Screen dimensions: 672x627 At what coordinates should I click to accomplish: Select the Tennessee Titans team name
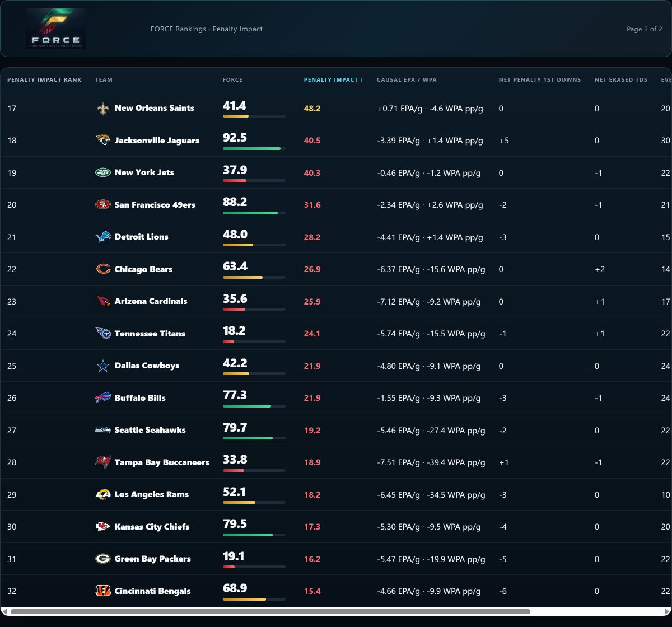point(150,334)
